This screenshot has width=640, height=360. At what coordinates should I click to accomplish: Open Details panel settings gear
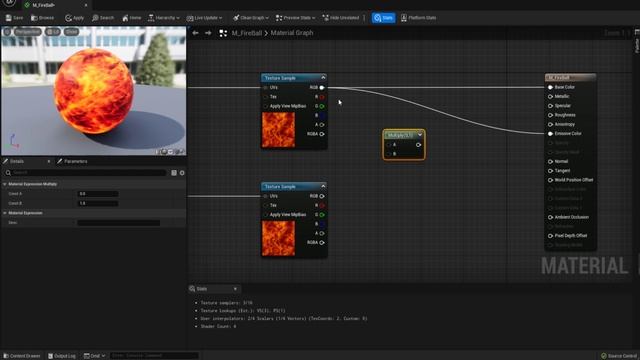pos(182,173)
